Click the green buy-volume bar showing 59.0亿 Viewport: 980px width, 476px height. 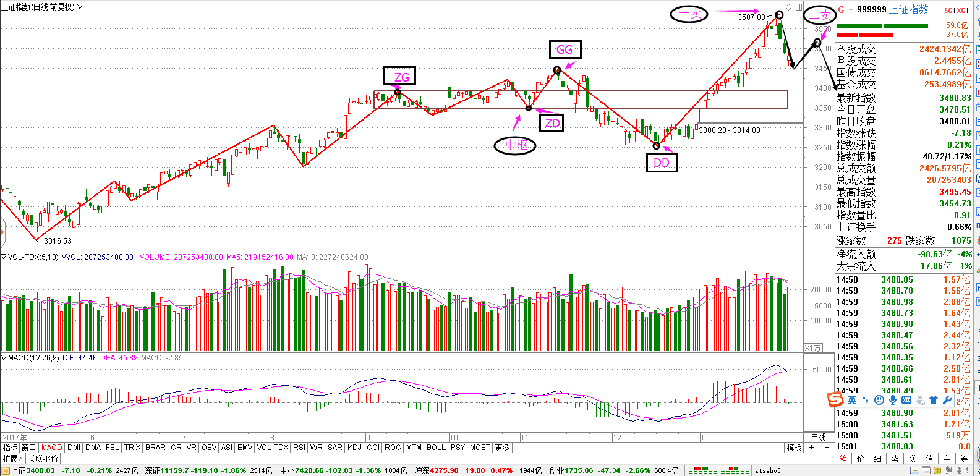click(x=882, y=26)
